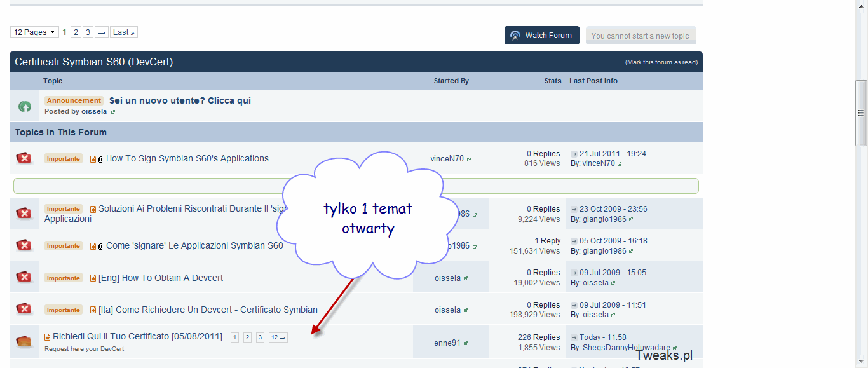Open 'Come signare Le Applicazioni Symbian S60' topic
This screenshot has width=868, height=368.
pyautogui.click(x=194, y=245)
